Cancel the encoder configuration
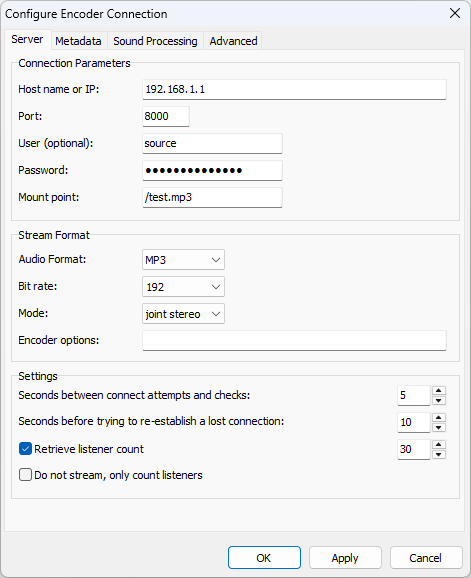This screenshot has width=471, height=578. 426,558
